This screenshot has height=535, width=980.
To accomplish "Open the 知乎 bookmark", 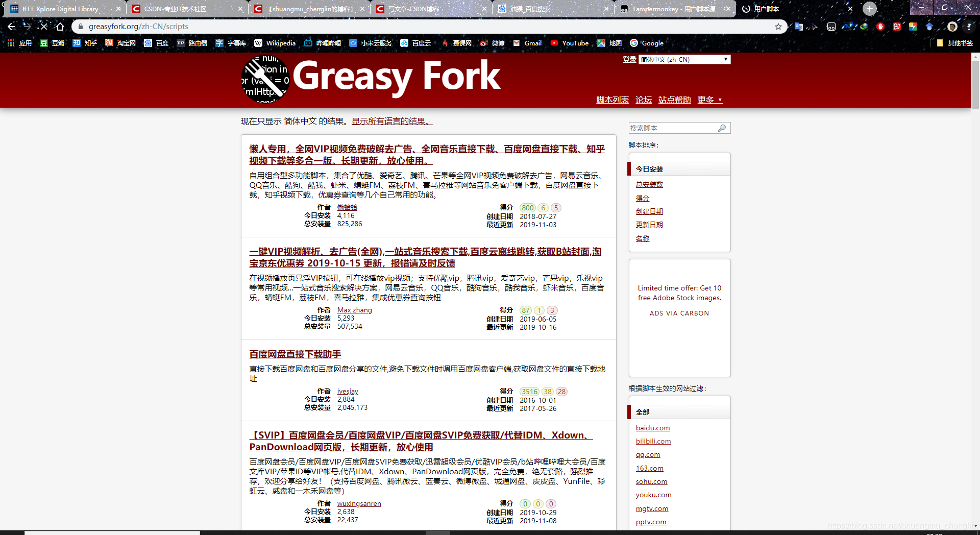I will pyautogui.click(x=85, y=43).
